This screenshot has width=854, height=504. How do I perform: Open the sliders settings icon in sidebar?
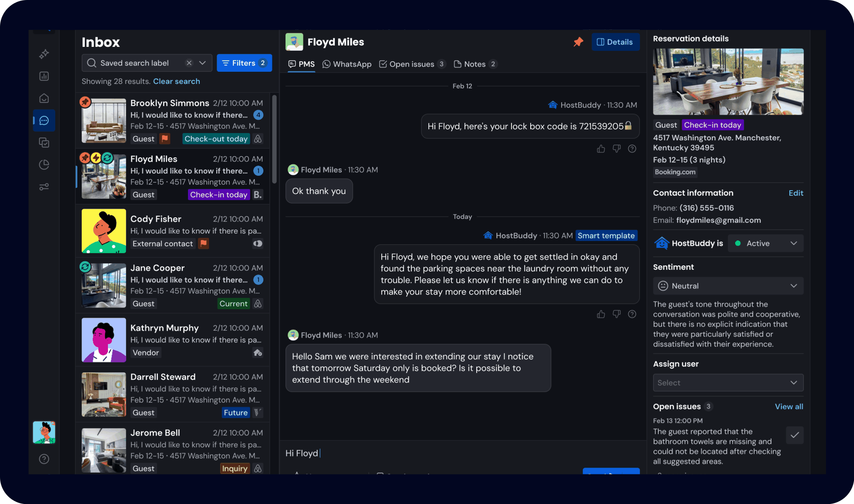pyautogui.click(x=44, y=187)
